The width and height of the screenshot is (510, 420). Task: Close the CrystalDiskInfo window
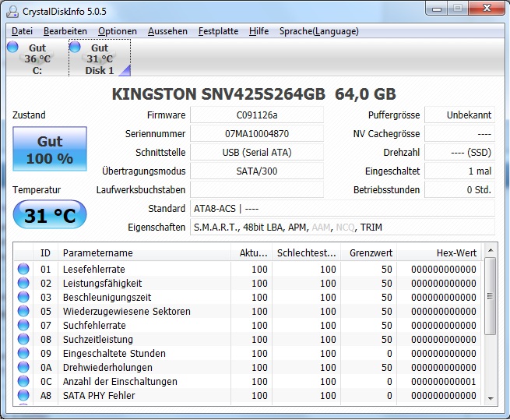click(x=487, y=9)
